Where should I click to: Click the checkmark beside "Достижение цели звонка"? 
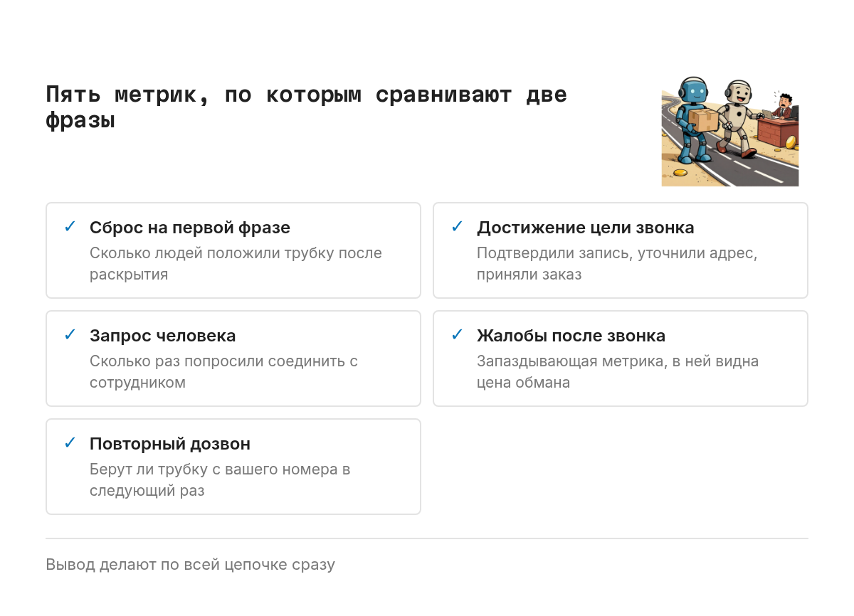[457, 227]
